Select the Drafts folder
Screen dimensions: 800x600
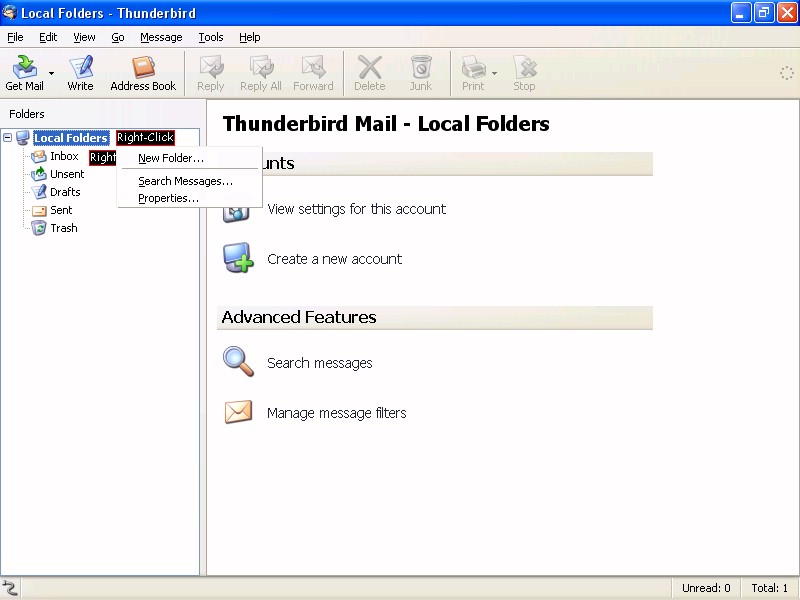tap(65, 192)
